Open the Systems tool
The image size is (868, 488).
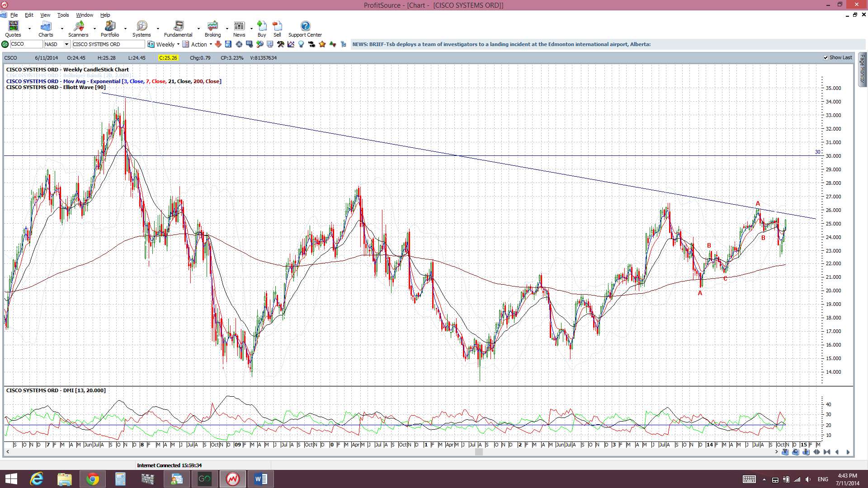pyautogui.click(x=142, y=29)
